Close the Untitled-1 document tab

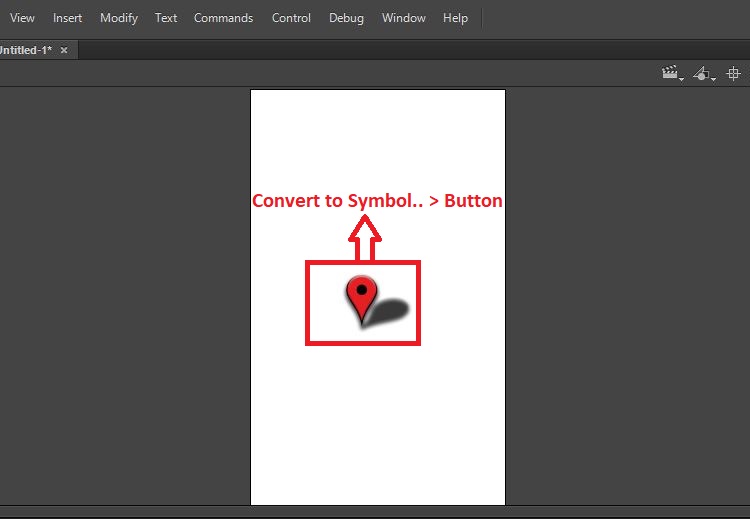[64, 50]
